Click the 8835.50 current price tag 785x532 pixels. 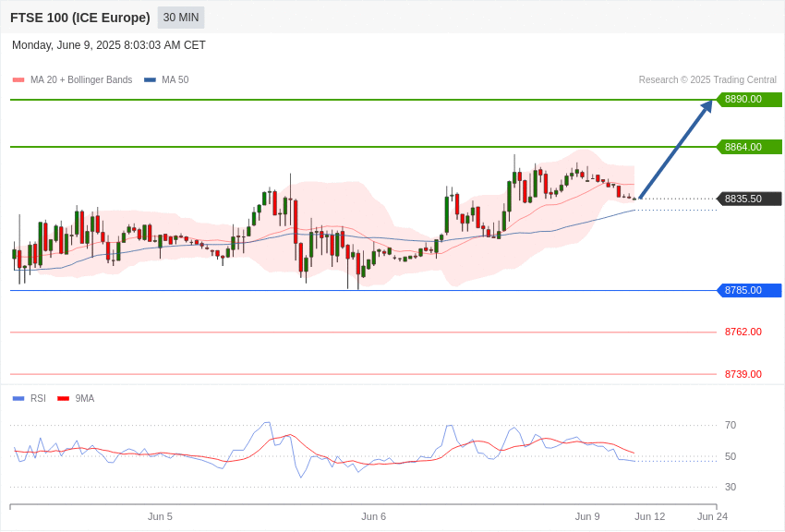750,199
